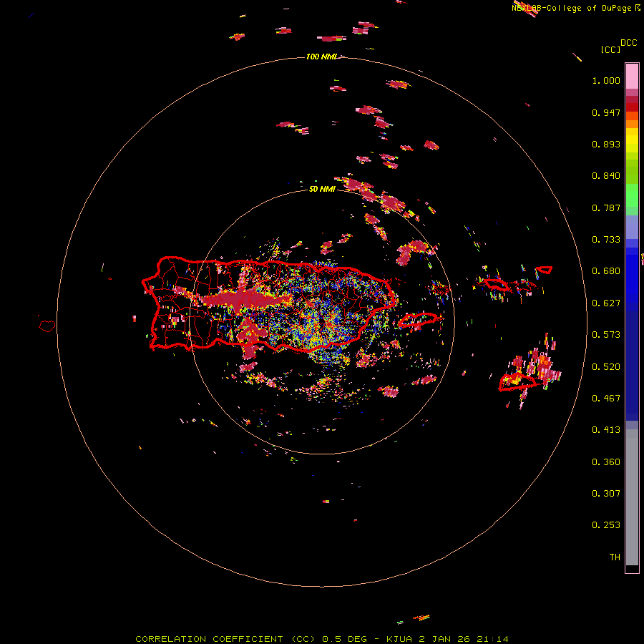
Task: Pick the periwinkle color bar segment
Action: click(632, 228)
